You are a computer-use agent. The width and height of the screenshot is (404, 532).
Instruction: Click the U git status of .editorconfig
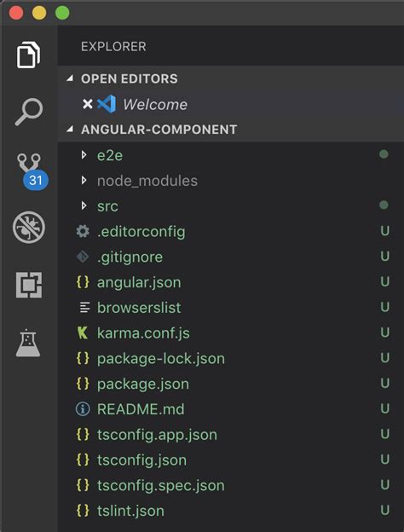[x=384, y=231]
